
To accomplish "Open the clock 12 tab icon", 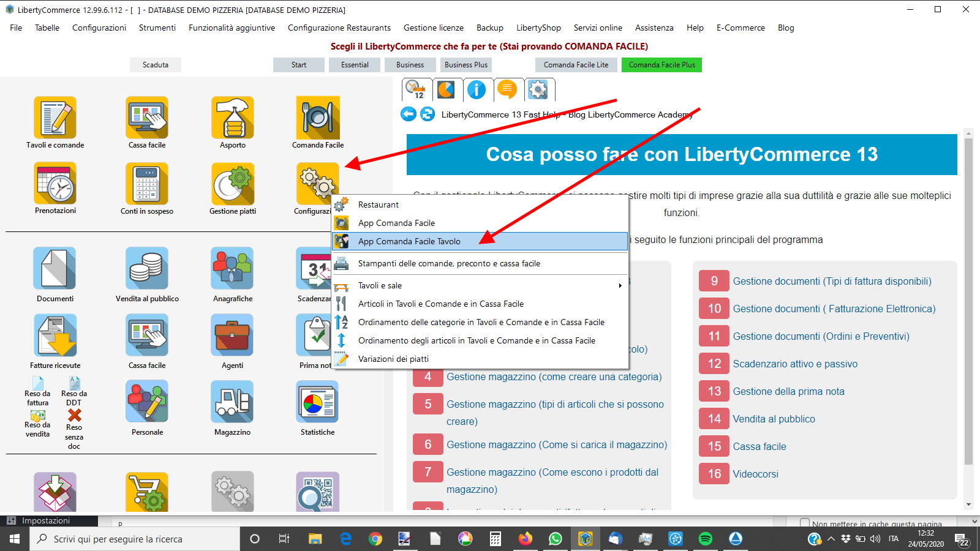I will (416, 89).
